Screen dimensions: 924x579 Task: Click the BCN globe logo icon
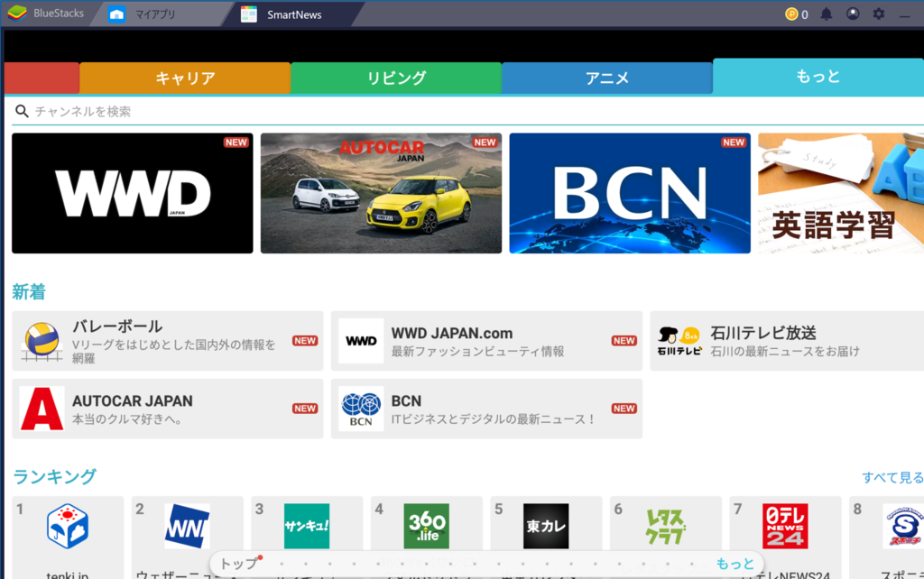coord(361,409)
